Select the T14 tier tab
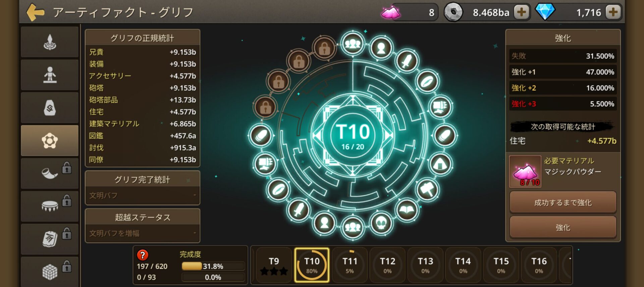The height and width of the screenshot is (287, 644). pos(463,265)
